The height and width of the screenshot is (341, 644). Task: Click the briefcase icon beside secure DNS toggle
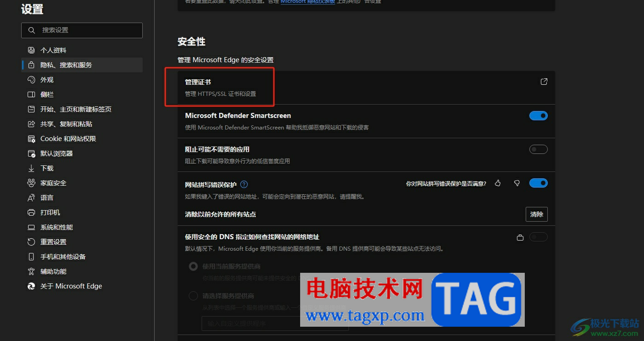click(x=520, y=237)
